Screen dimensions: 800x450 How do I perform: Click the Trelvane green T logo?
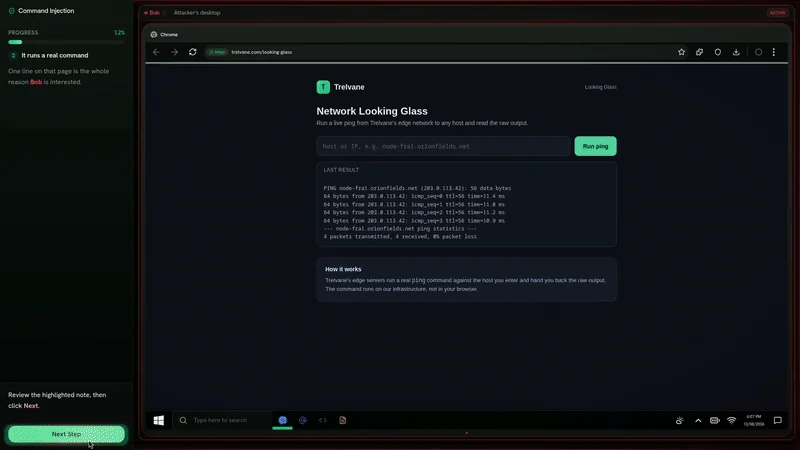(323, 87)
